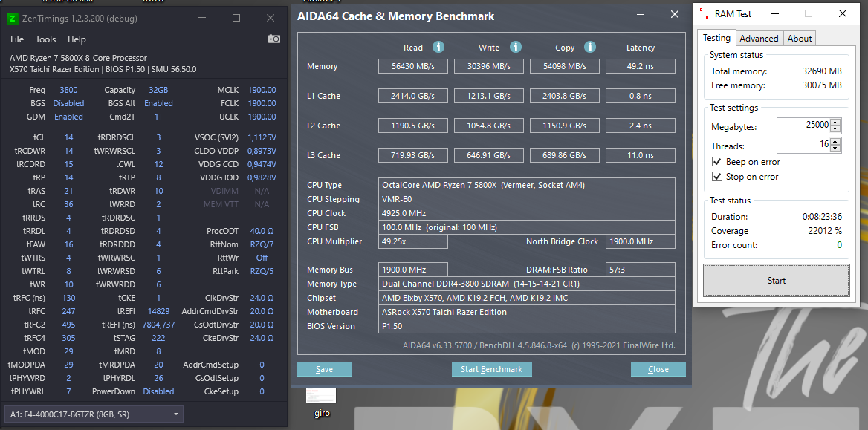Click Save in AIDA64 benchmark
The height and width of the screenshot is (430, 868).
(x=325, y=369)
